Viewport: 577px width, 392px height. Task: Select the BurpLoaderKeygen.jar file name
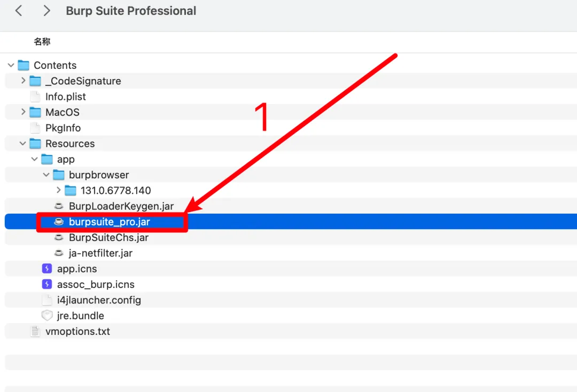pyautogui.click(x=121, y=206)
